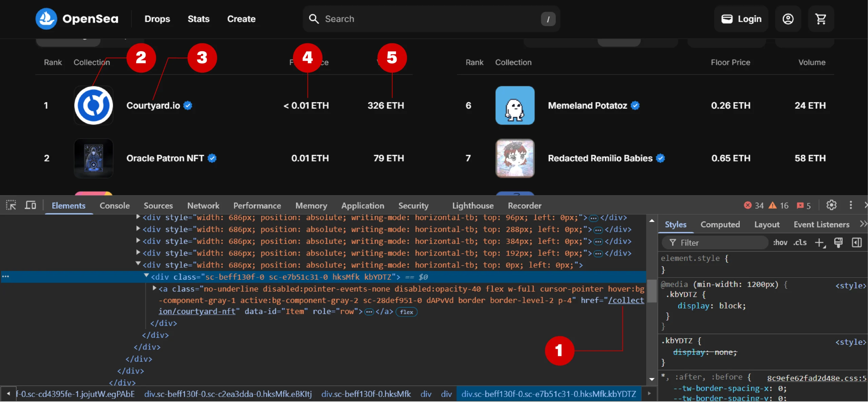Switch to the Computed styles tab
The image size is (868, 403).
[x=720, y=225]
